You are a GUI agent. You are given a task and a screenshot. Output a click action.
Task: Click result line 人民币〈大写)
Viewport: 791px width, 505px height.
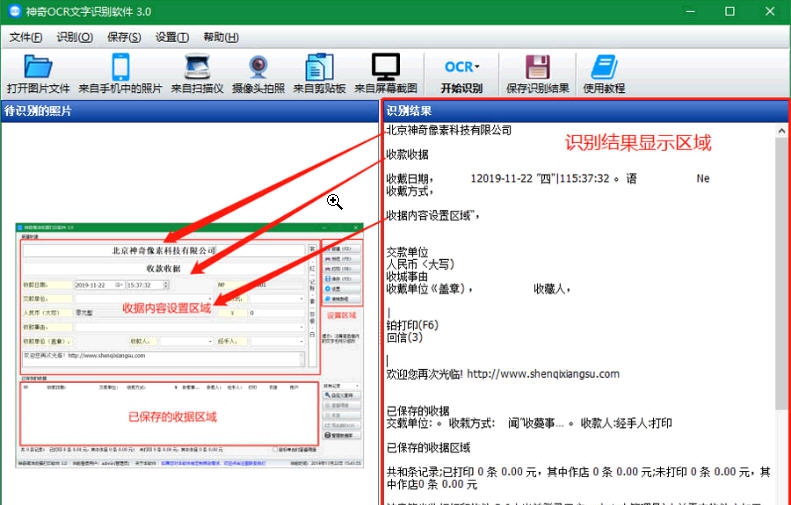(420, 264)
